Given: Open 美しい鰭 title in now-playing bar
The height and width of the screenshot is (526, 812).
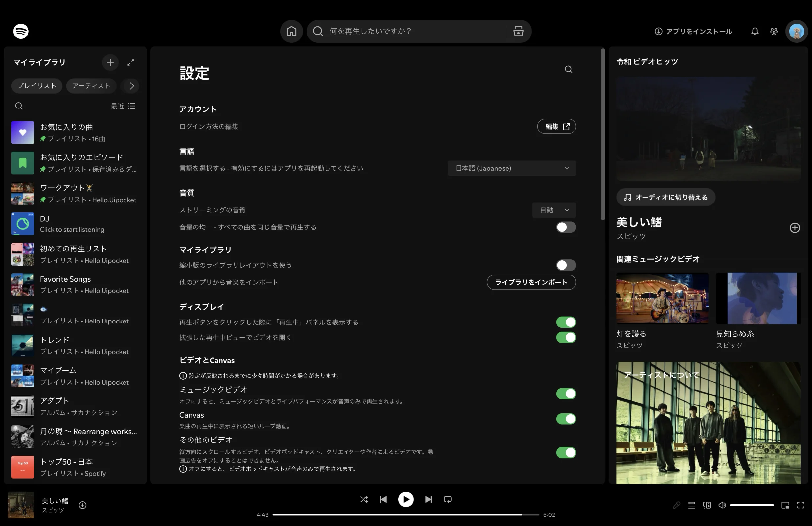Looking at the screenshot, I should pos(55,501).
